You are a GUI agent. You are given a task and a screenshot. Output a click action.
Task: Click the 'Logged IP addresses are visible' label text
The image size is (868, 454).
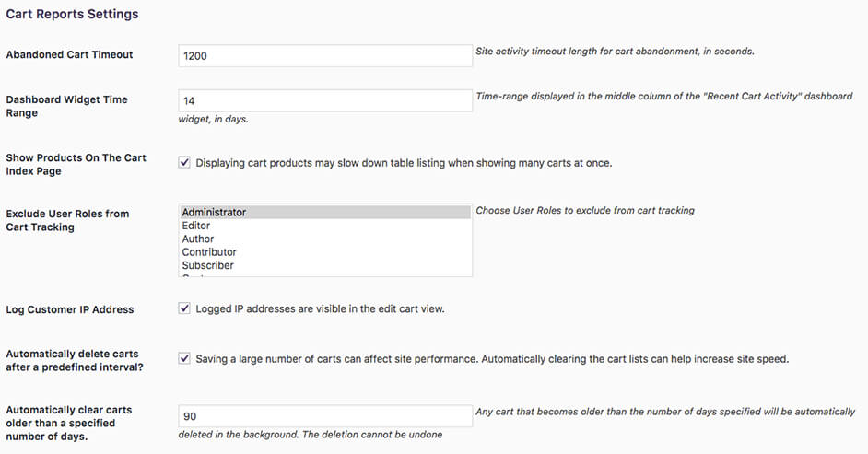pos(320,309)
